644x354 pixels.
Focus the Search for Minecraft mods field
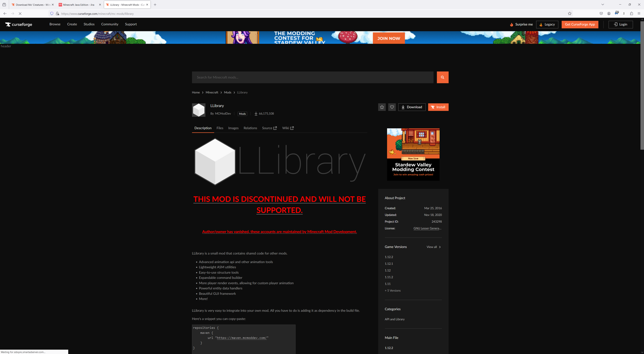click(x=312, y=77)
